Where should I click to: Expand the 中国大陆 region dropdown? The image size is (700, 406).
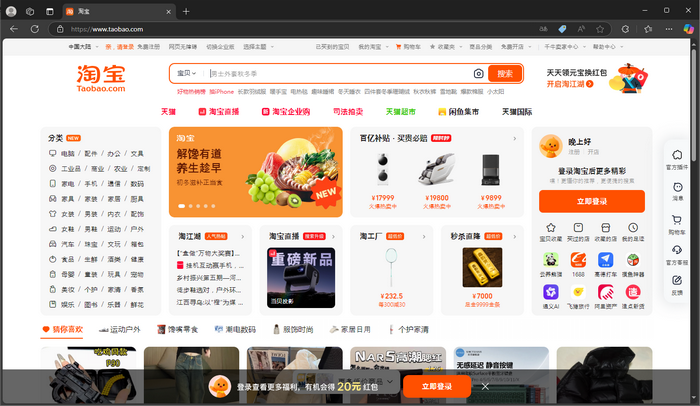[83, 47]
